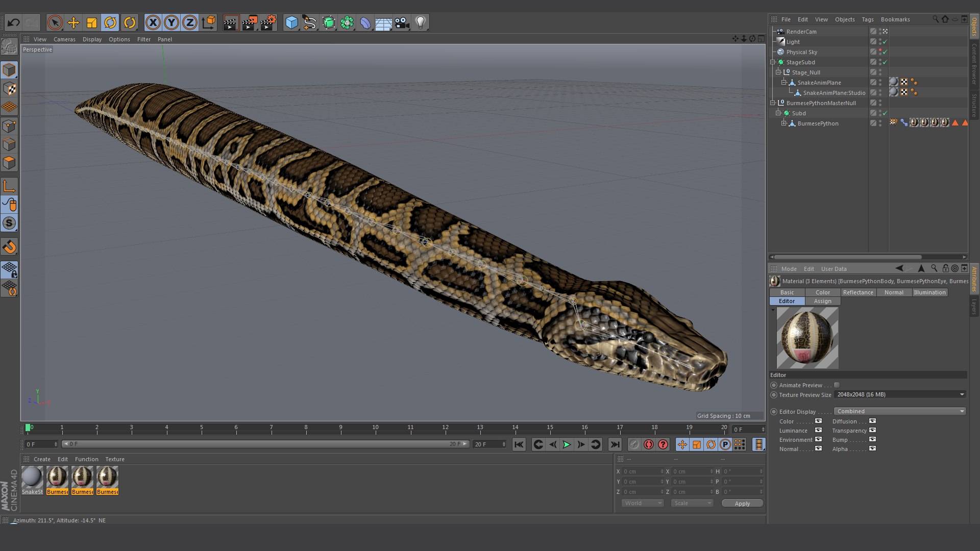This screenshot has width=980, height=551.
Task: Activate the Rotate tool
Action: click(x=110, y=22)
